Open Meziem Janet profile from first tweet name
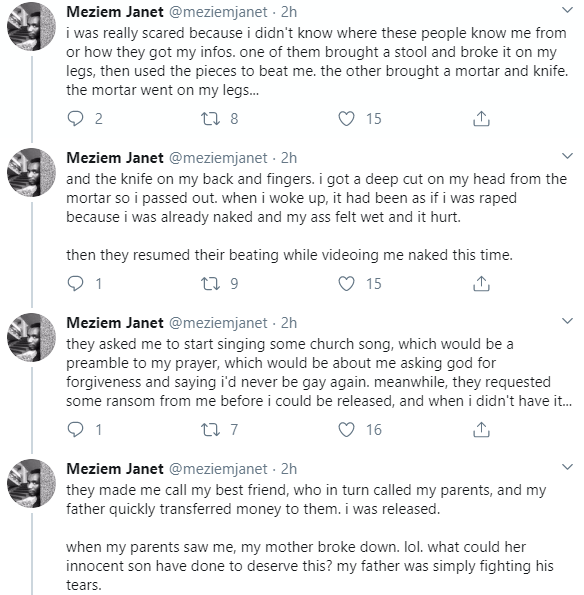The height and width of the screenshot is (595, 584). tap(115, 12)
